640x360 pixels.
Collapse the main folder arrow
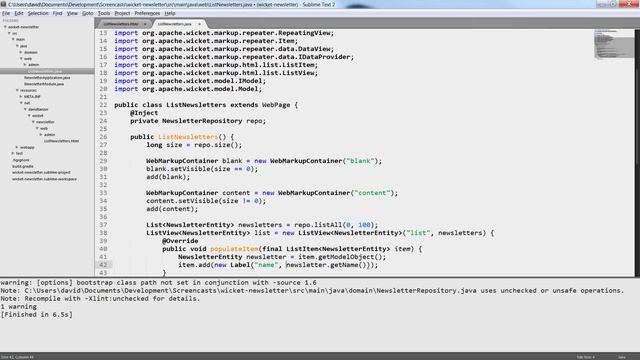[13, 40]
